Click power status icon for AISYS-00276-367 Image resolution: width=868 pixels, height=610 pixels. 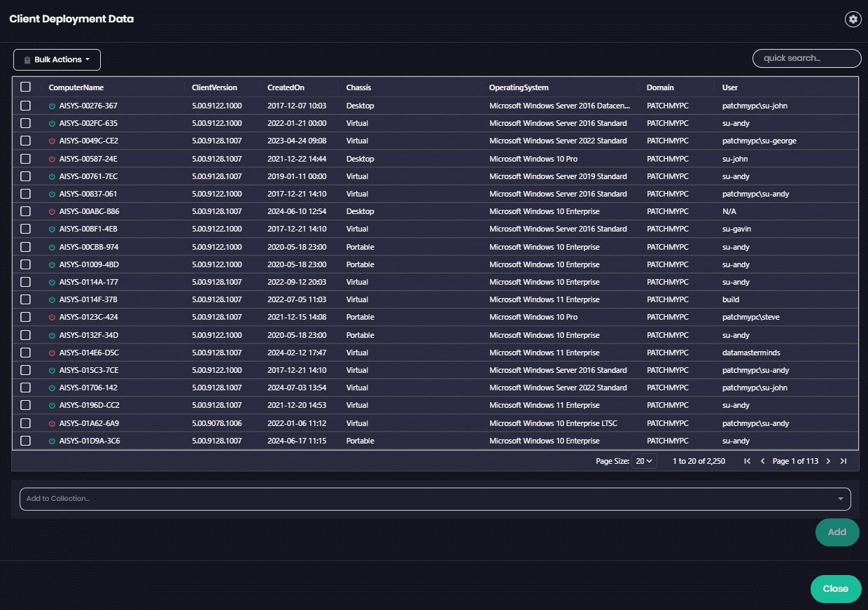pyautogui.click(x=52, y=106)
